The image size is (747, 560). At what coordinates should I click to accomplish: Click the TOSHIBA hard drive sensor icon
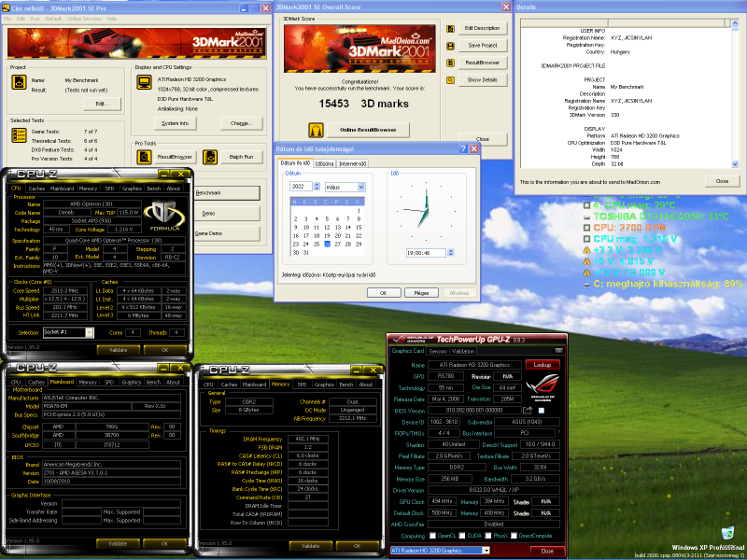(587, 217)
